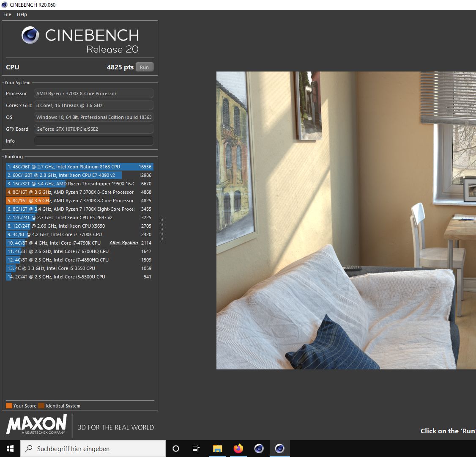The height and width of the screenshot is (457, 476).
Task: Select ranking row Core i5-3550
Action: (x=79, y=269)
